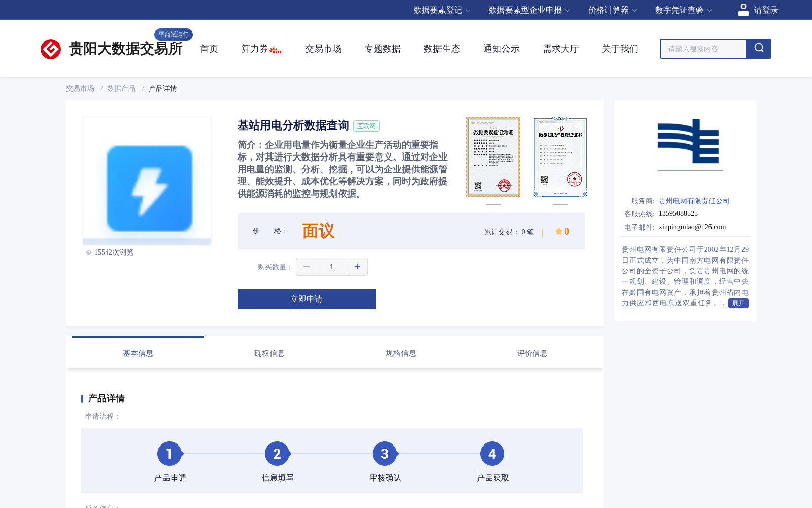Screen dimensions: 812x508
Task: Click the 面议 price text
Action: click(x=319, y=231)
